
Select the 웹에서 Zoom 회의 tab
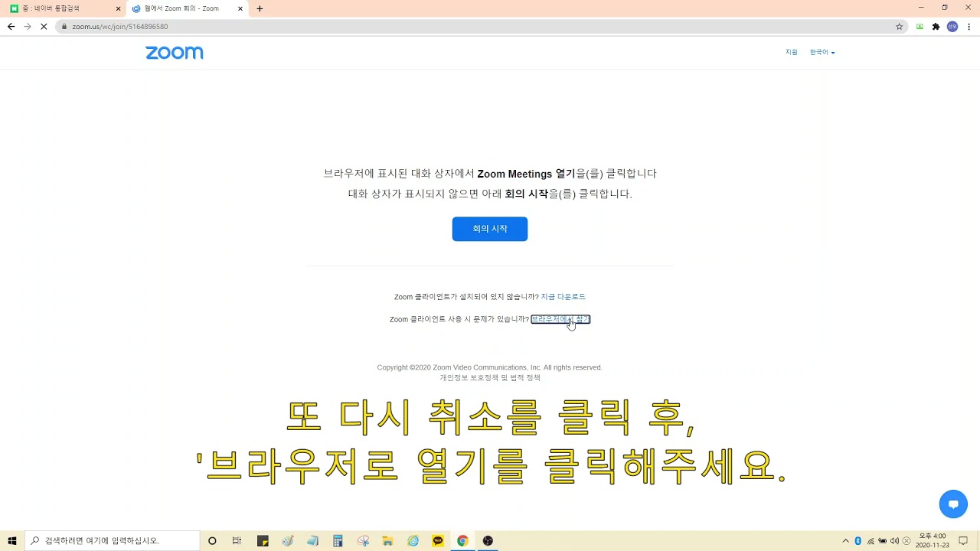click(x=188, y=8)
